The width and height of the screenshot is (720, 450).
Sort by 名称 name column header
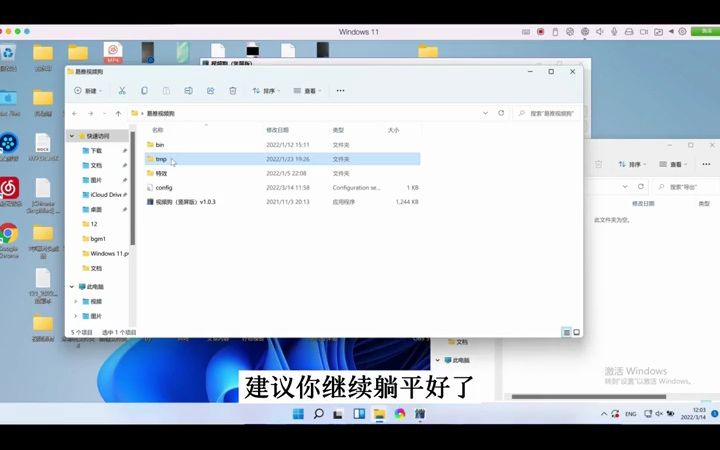coord(158,130)
